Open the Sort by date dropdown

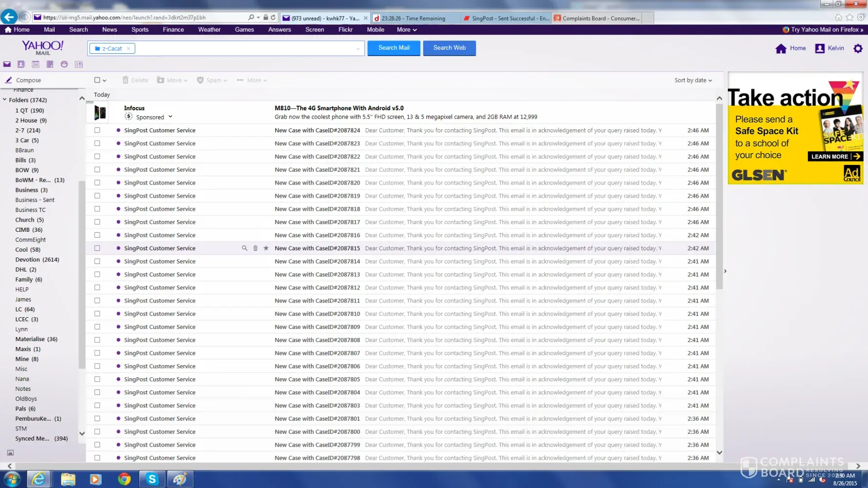(693, 81)
